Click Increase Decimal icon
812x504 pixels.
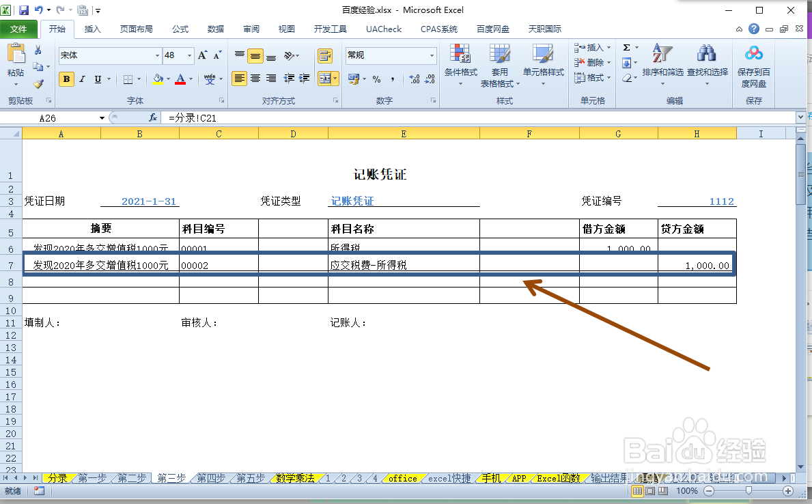click(x=415, y=79)
